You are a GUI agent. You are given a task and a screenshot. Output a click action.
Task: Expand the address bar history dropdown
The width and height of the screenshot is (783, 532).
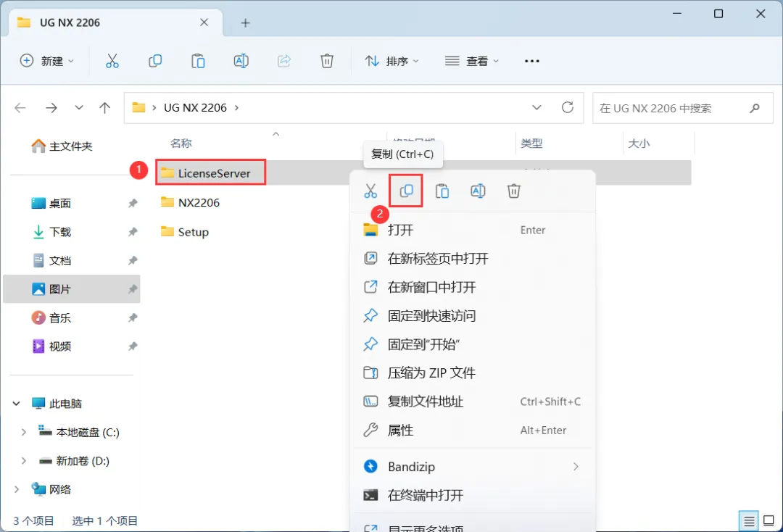tap(536, 108)
